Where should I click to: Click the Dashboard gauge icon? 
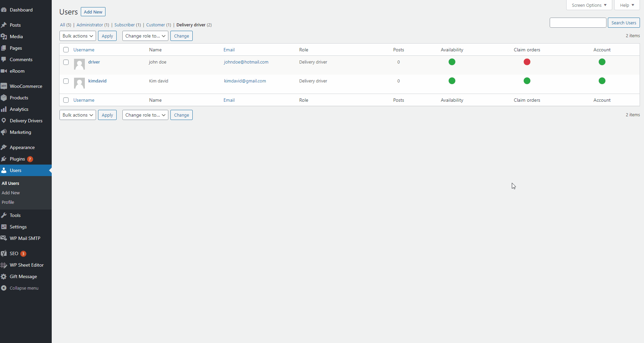coord(4,10)
